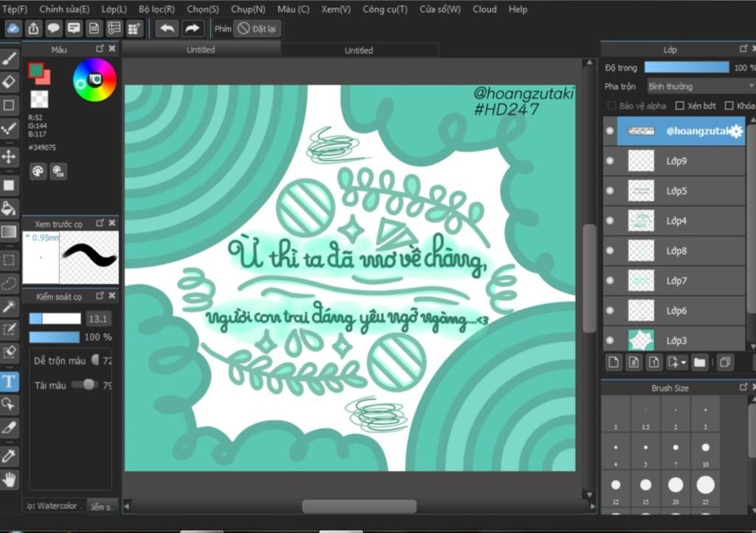Viewport: 756px width, 533px height.
Task: Select brush size preset 10
Action: click(705, 452)
